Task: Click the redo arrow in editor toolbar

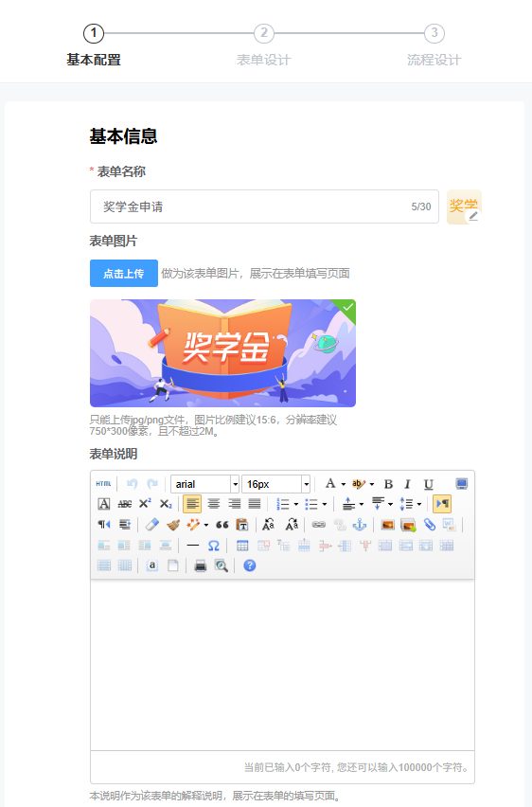Action: tap(152, 484)
